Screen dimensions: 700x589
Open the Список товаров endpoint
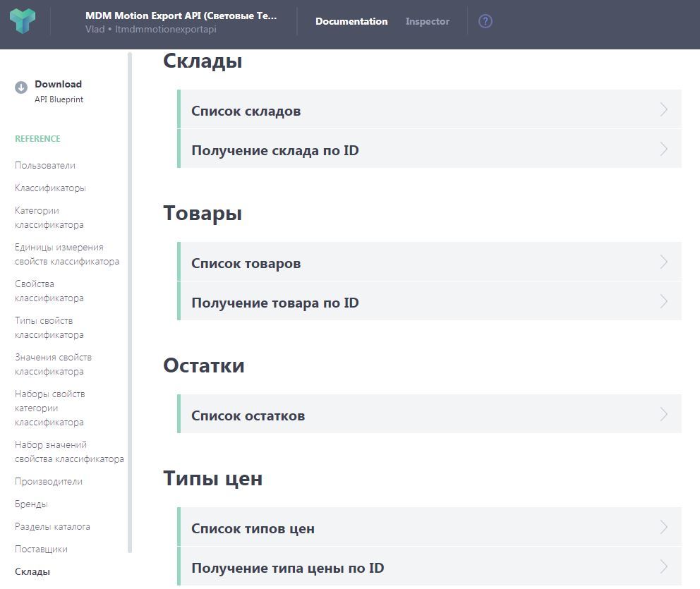pos(246,262)
